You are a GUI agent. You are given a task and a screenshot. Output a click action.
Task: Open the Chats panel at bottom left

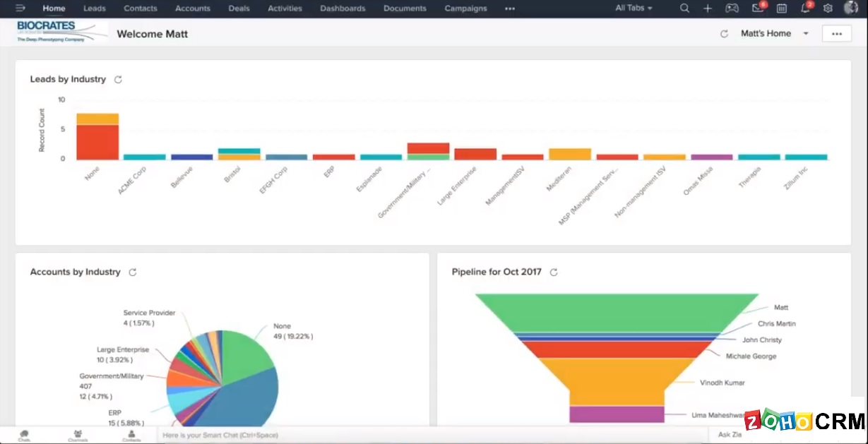[x=23, y=435]
